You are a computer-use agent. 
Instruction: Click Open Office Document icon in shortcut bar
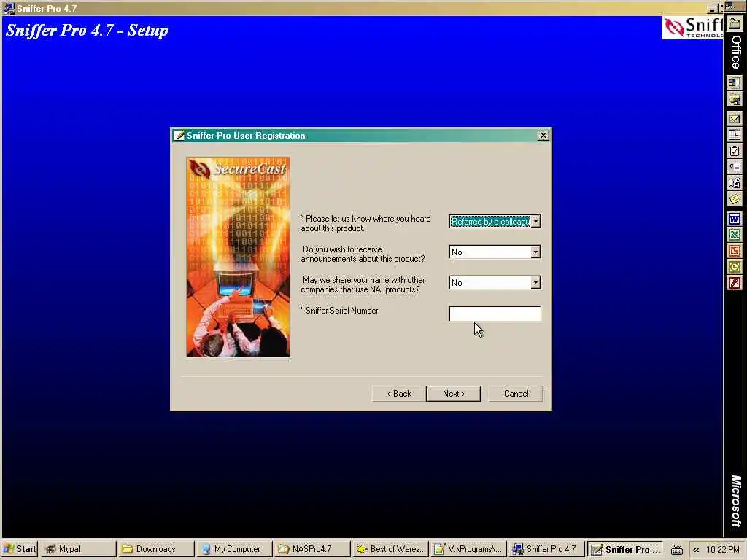tap(735, 99)
